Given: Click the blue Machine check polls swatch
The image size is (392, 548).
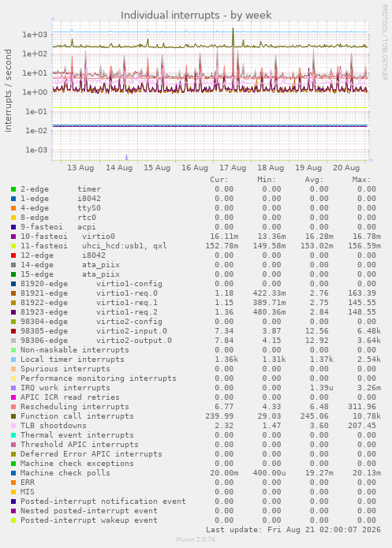Looking at the screenshot, I should pos(13,473).
